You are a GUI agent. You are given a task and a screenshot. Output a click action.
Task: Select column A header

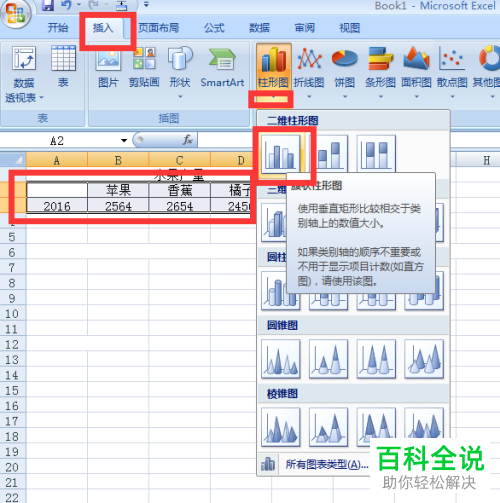(57, 160)
